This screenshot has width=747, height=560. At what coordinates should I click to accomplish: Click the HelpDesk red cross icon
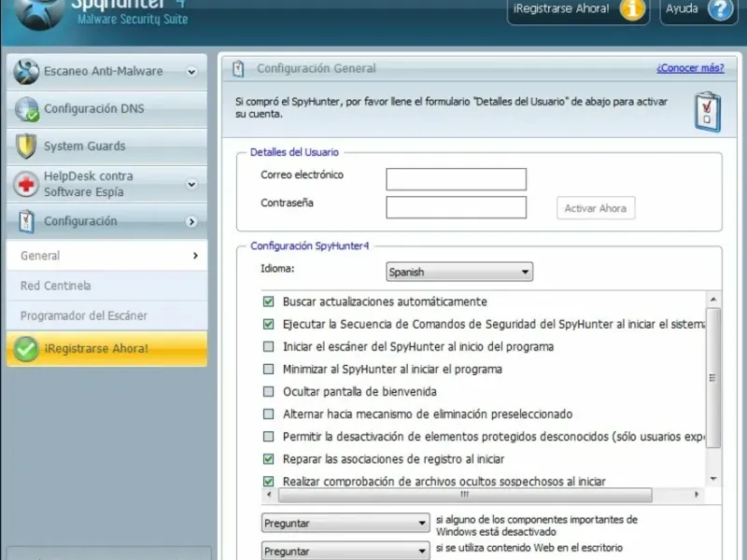point(26,184)
